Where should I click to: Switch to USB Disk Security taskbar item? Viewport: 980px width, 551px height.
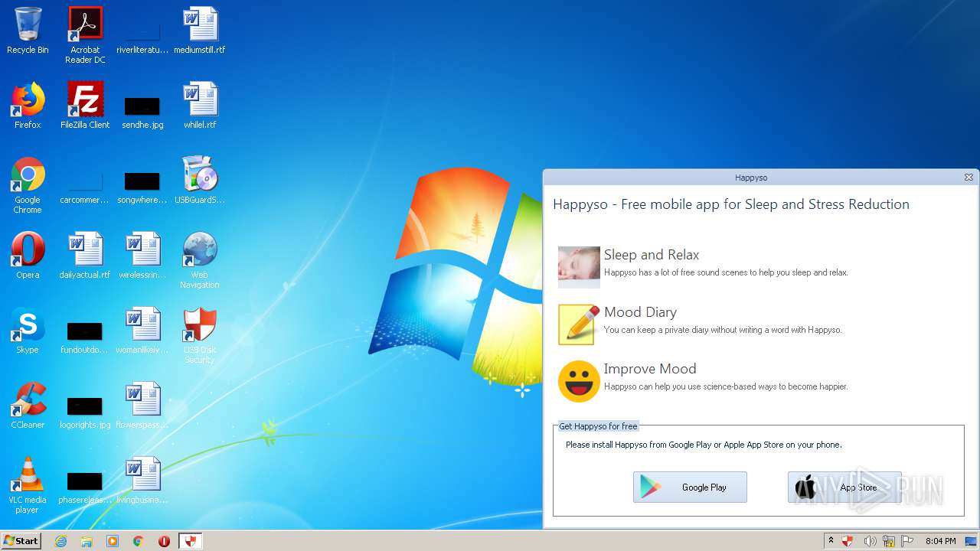191,541
